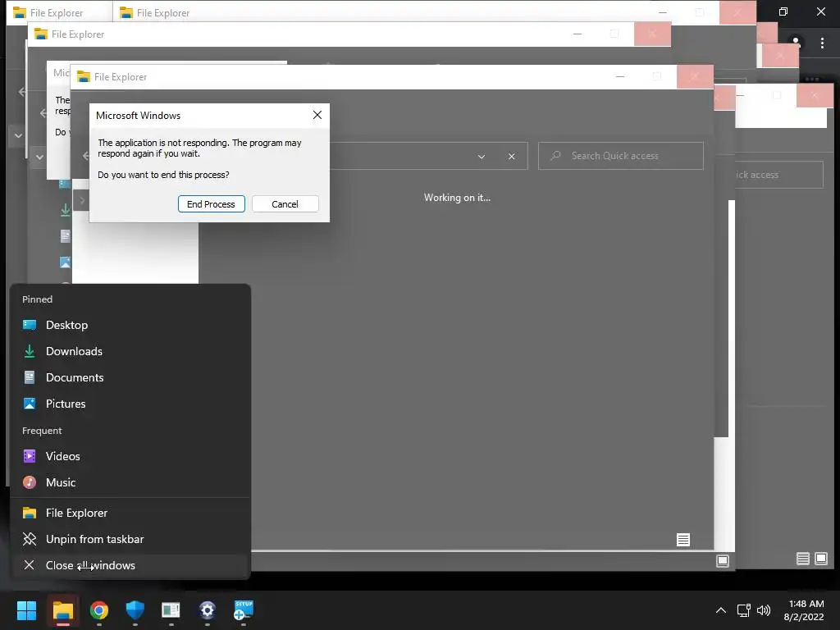This screenshot has height=630, width=840.
Task: Click End Process in the Microsoft Windows dialog
Action: pyautogui.click(x=211, y=204)
